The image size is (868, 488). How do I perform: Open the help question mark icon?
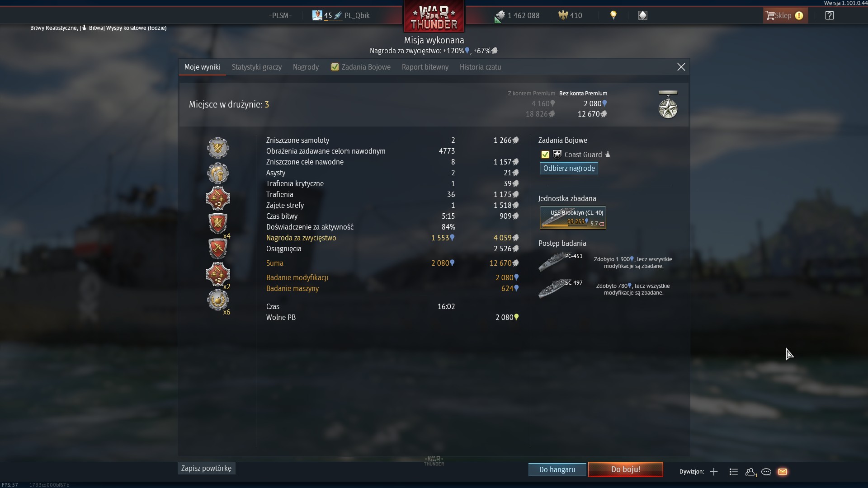(829, 15)
